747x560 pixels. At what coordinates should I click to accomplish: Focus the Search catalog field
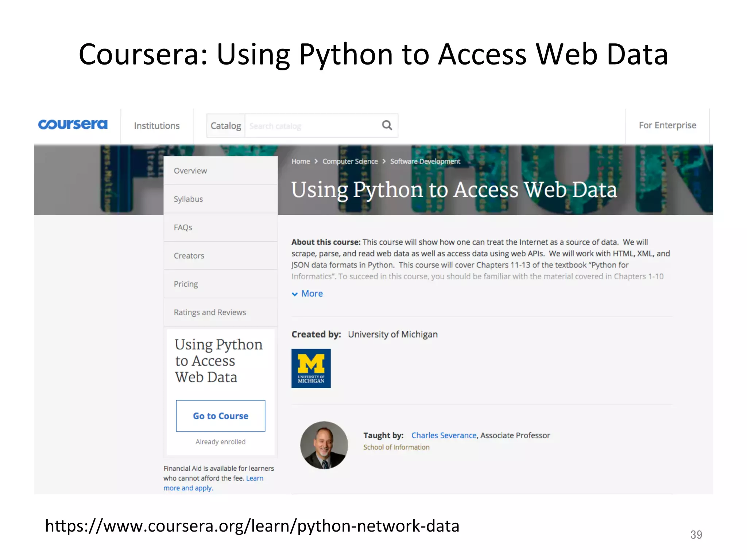(x=321, y=126)
